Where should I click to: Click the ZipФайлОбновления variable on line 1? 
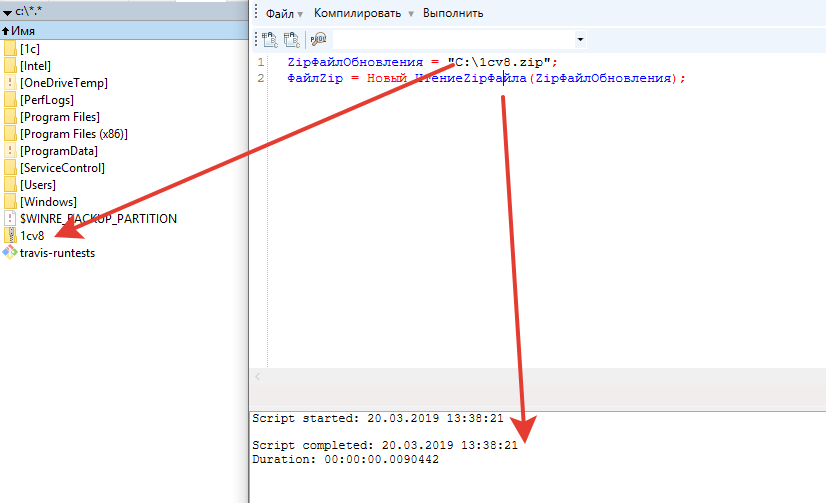coord(355,62)
